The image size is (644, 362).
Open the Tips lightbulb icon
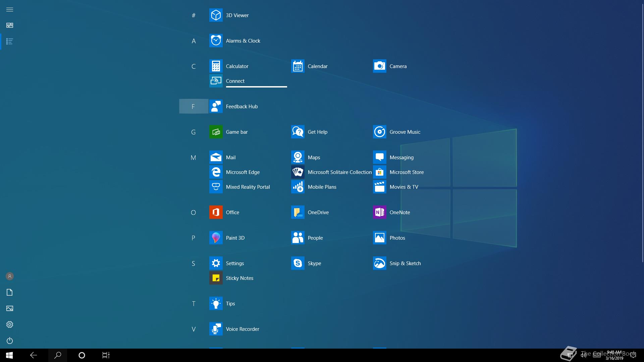216,303
